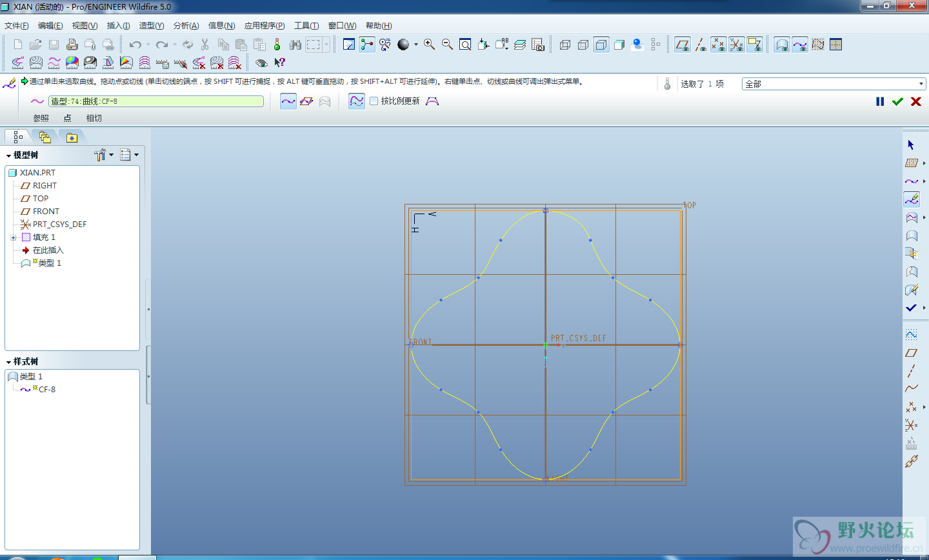Select Wireframe display style
929x560 pixels.
coord(565,45)
